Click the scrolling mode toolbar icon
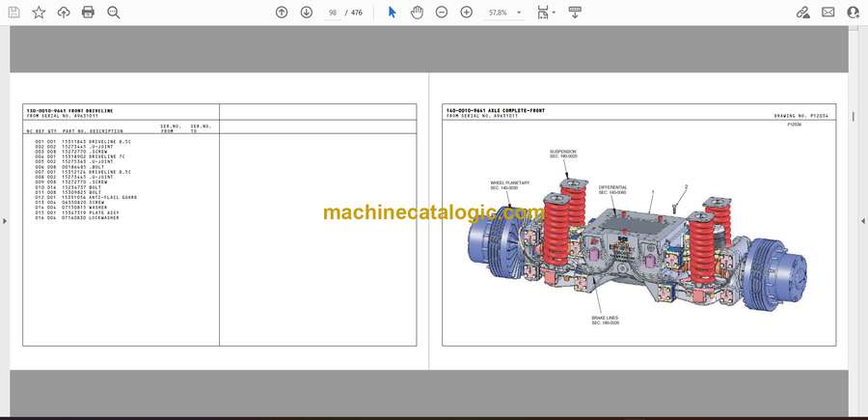868x420 pixels. [x=575, y=13]
